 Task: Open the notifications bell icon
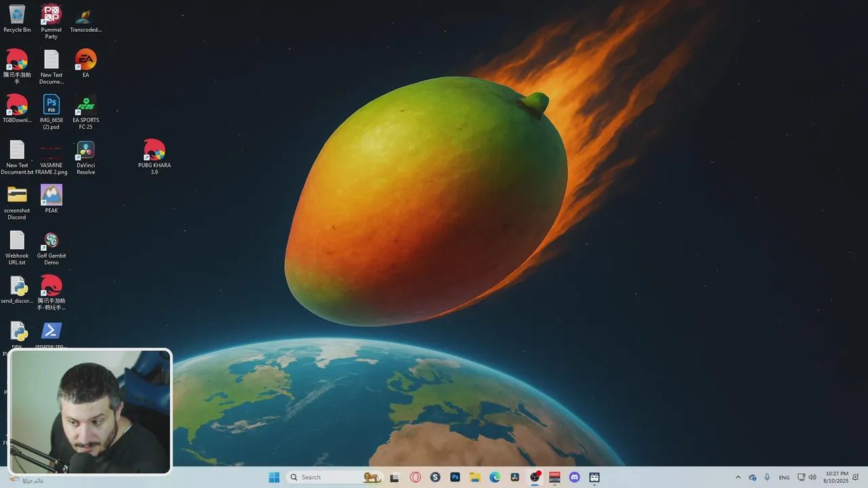[856, 477]
